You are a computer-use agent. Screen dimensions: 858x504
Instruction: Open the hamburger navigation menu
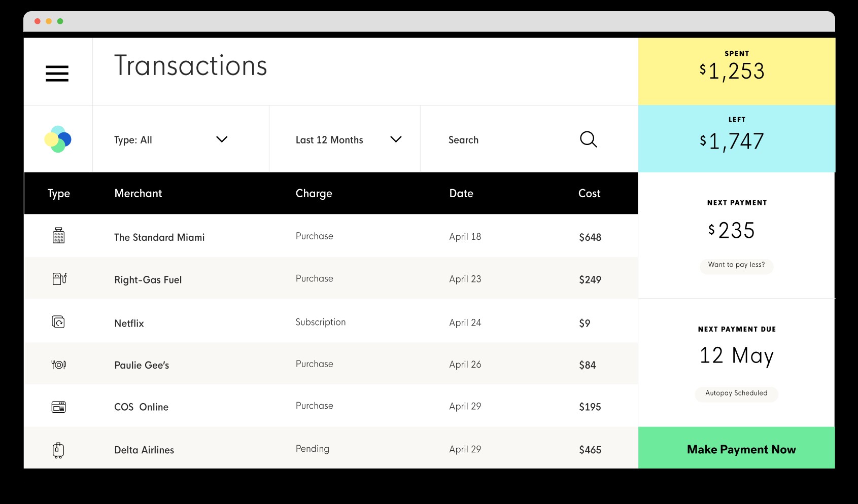click(x=56, y=73)
